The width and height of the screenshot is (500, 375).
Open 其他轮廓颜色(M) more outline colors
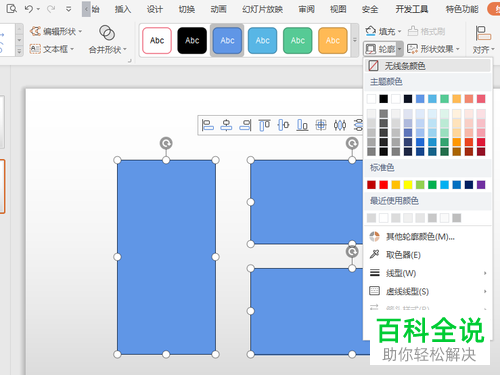click(x=428, y=237)
